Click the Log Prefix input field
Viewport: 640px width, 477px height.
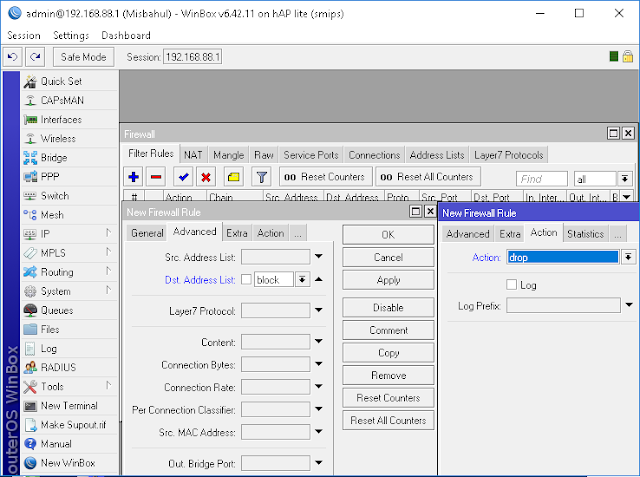point(563,305)
